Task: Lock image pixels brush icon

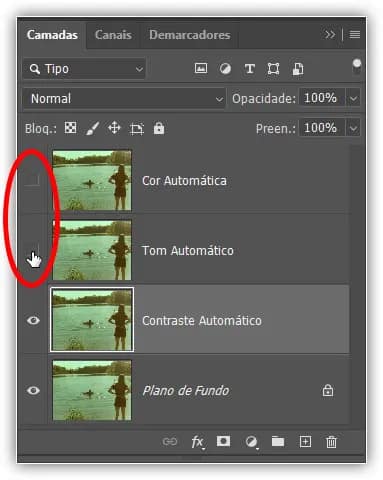Action: [92, 128]
